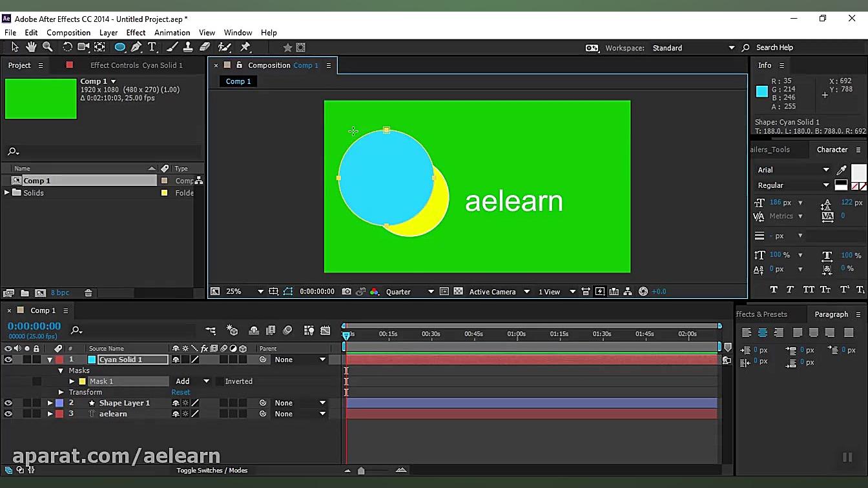The height and width of the screenshot is (488, 868).
Task: Toggle transparency grid in the viewer
Action: pyautogui.click(x=458, y=292)
